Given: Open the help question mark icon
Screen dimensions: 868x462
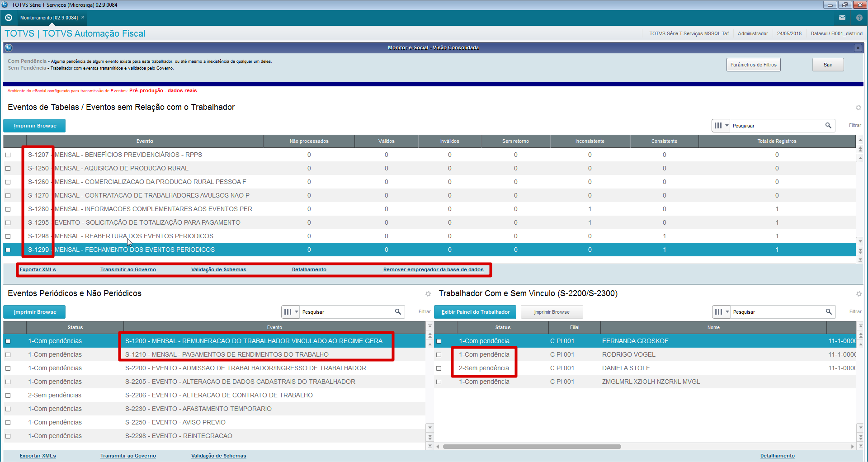Looking at the screenshot, I should pos(859,18).
